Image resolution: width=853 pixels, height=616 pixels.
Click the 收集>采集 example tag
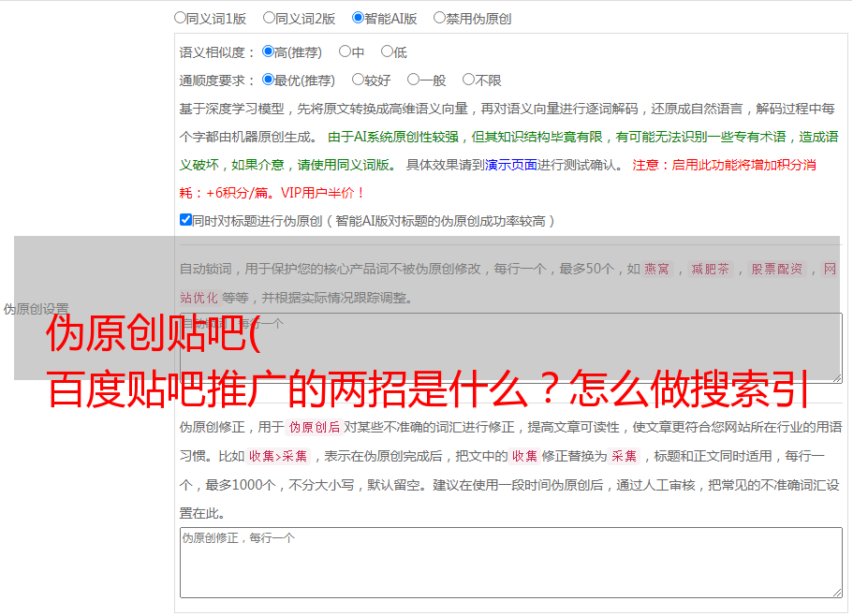[278, 456]
